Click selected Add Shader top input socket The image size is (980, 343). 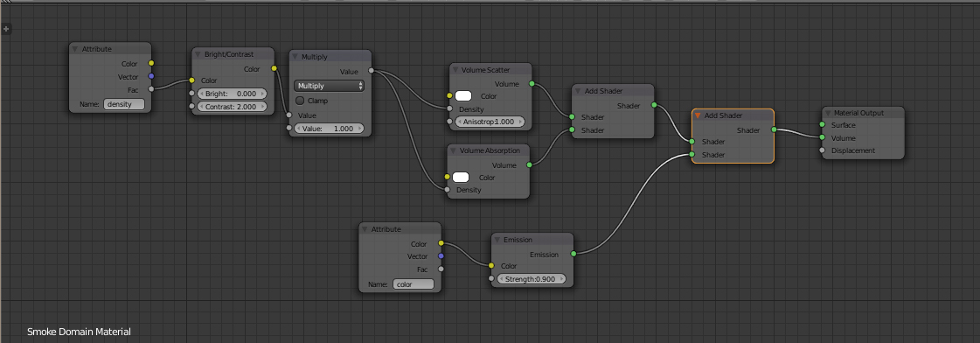pyautogui.click(x=692, y=142)
